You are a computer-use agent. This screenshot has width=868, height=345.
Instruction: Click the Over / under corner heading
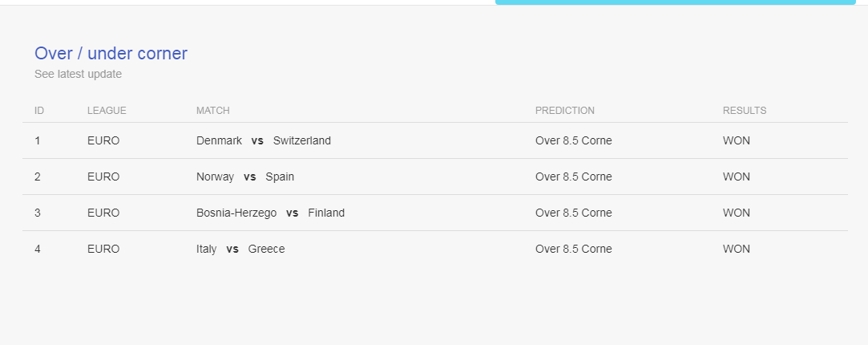click(111, 53)
